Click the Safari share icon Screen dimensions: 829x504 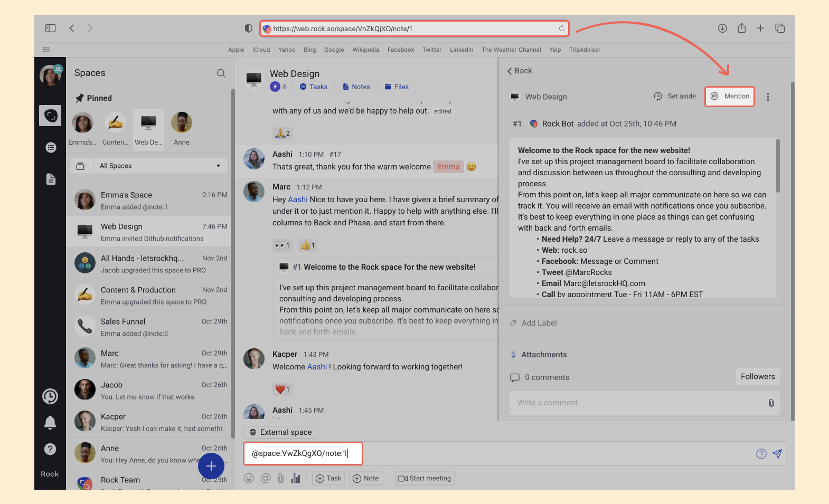pyautogui.click(x=742, y=28)
